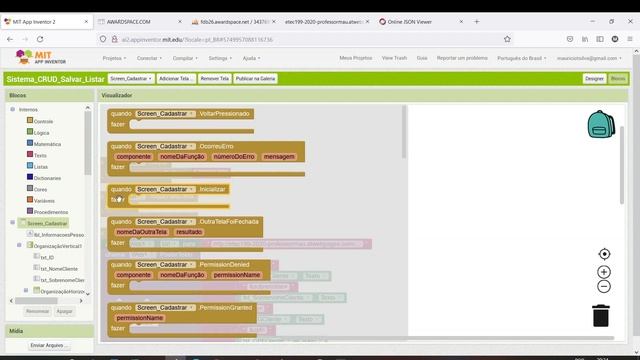
Task: Open Reportar um problema link
Action: point(462,58)
